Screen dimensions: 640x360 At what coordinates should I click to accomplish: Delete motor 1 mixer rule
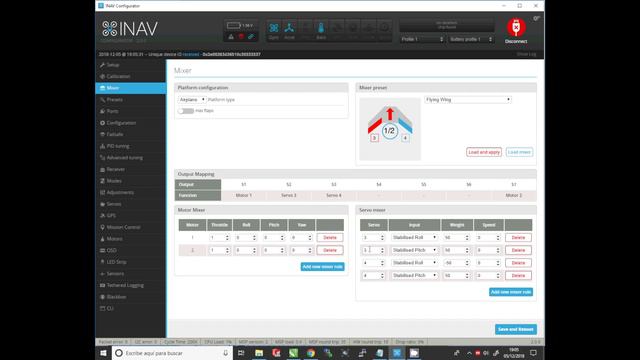point(330,238)
